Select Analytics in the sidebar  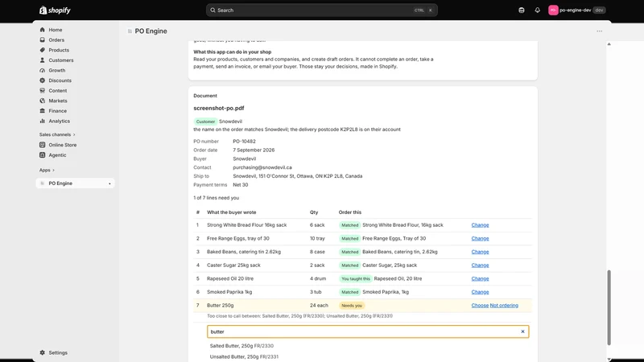(x=59, y=121)
